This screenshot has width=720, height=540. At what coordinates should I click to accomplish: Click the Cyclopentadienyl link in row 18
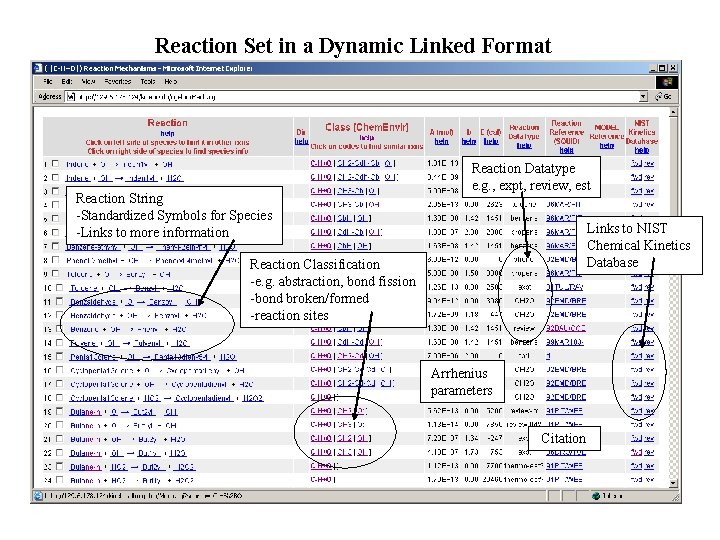[x=203, y=398]
